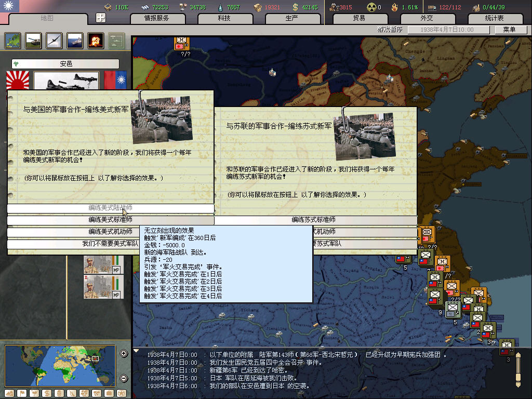Choose the Soviet 式机动师 option

[365, 232]
